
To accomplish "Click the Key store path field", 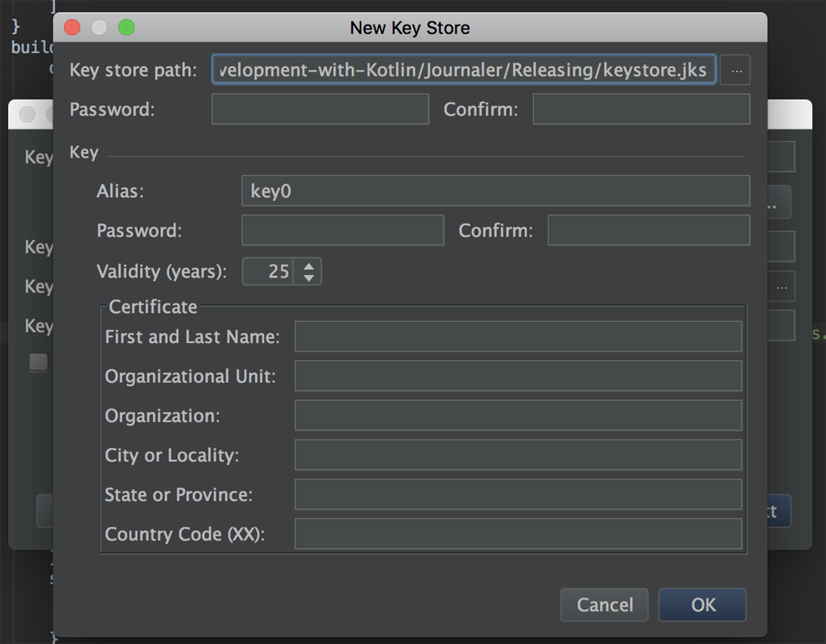I will point(464,70).
